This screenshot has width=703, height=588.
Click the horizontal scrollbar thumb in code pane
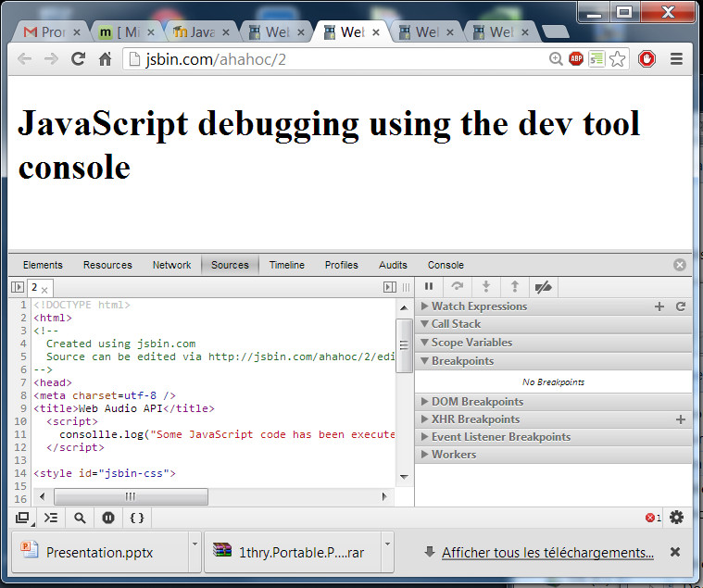coord(131,496)
